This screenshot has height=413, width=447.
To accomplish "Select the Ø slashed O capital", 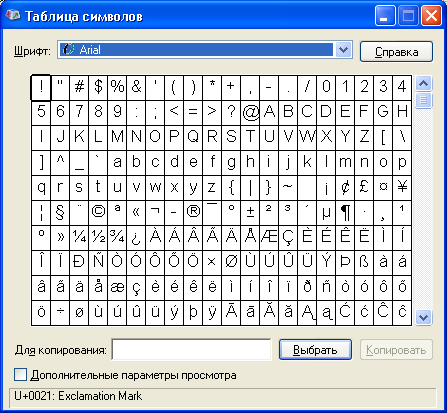I will [x=231, y=262].
